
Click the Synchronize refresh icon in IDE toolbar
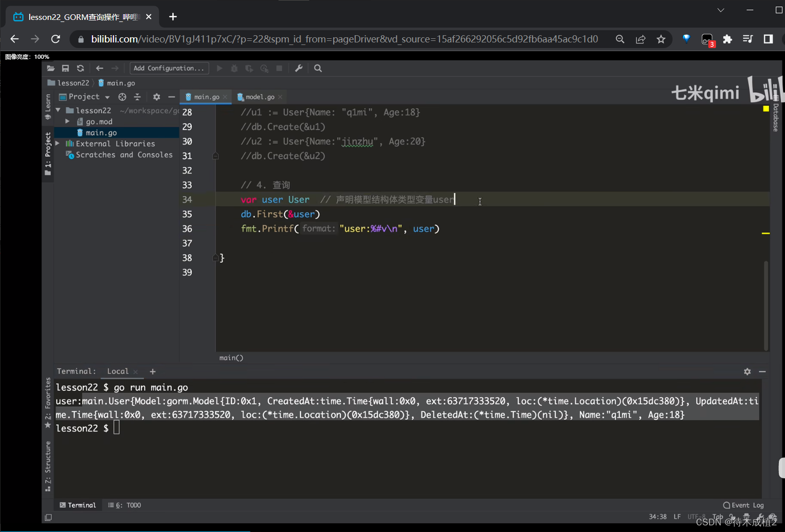point(80,68)
